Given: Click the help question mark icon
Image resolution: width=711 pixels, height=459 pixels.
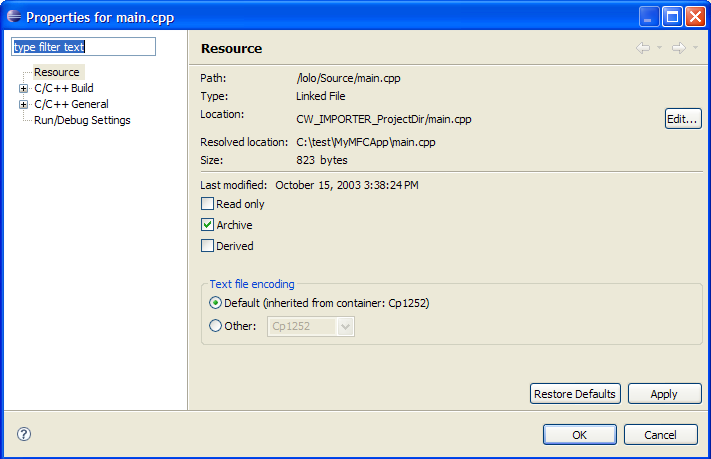Looking at the screenshot, I should 25,434.
